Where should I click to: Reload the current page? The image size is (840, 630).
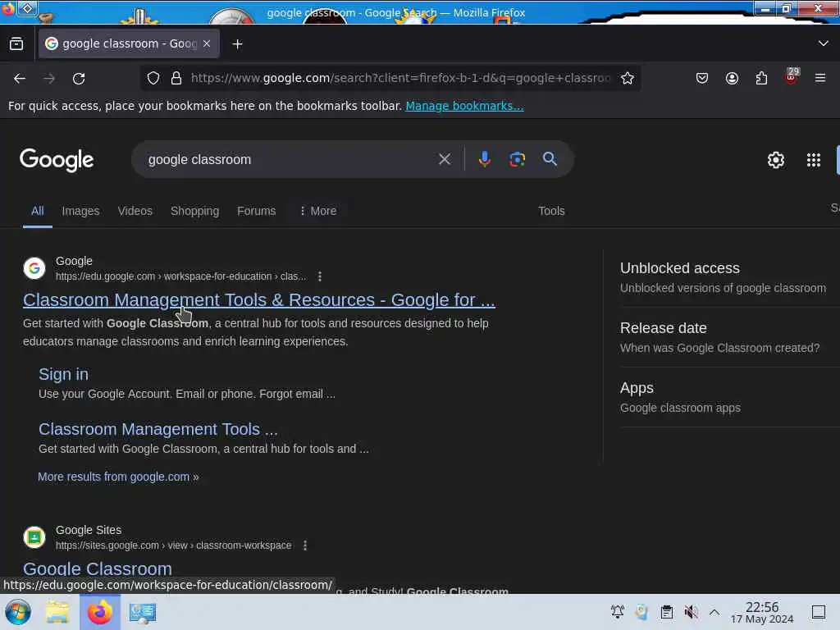coord(79,79)
